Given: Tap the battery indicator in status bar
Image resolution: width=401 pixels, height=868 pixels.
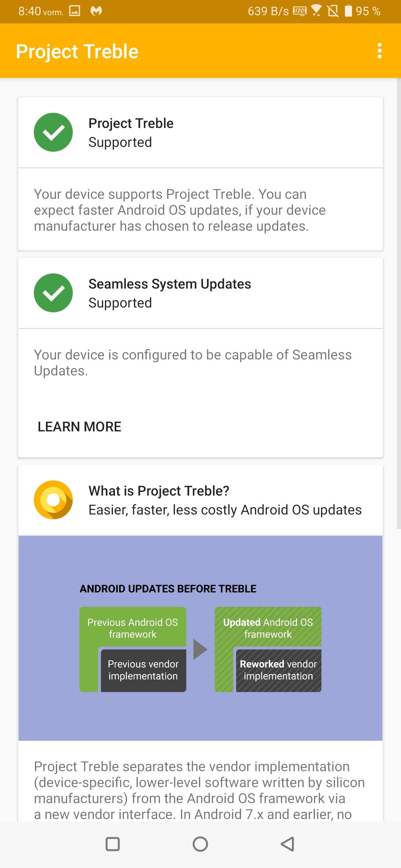Looking at the screenshot, I should tap(348, 11).
